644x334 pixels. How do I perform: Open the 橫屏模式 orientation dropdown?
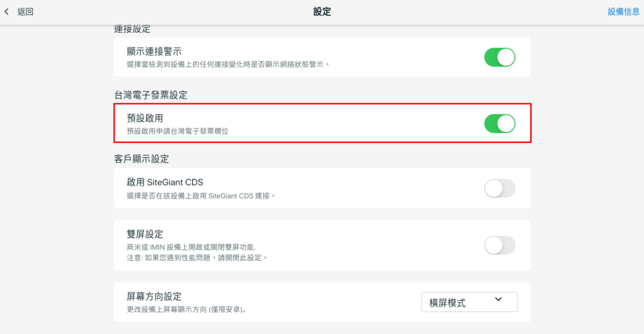pos(469,302)
